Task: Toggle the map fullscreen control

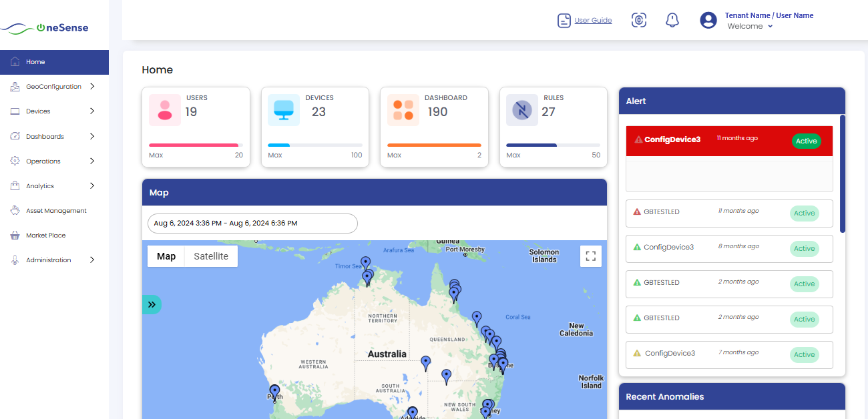Action: pos(590,256)
